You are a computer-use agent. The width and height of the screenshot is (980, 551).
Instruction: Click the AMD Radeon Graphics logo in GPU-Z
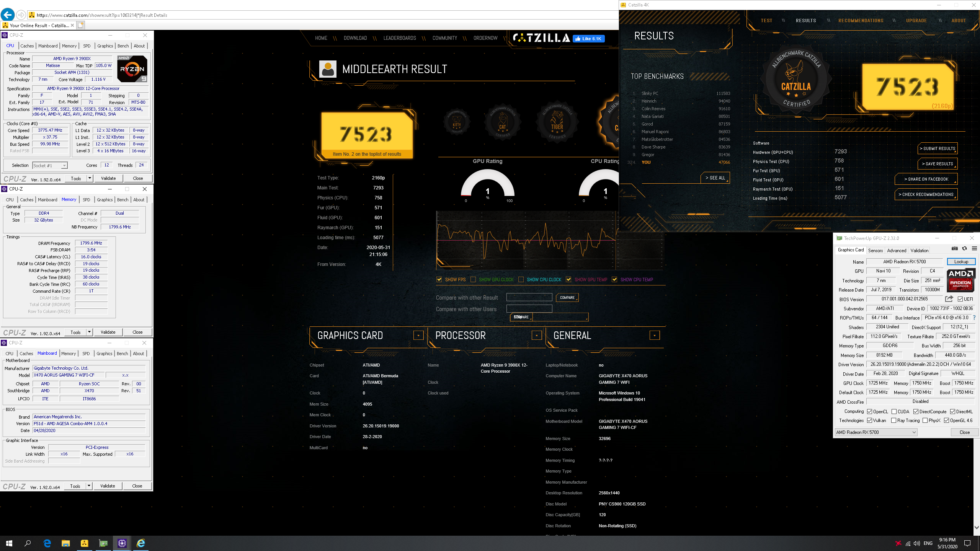pyautogui.click(x=961, y=280)
